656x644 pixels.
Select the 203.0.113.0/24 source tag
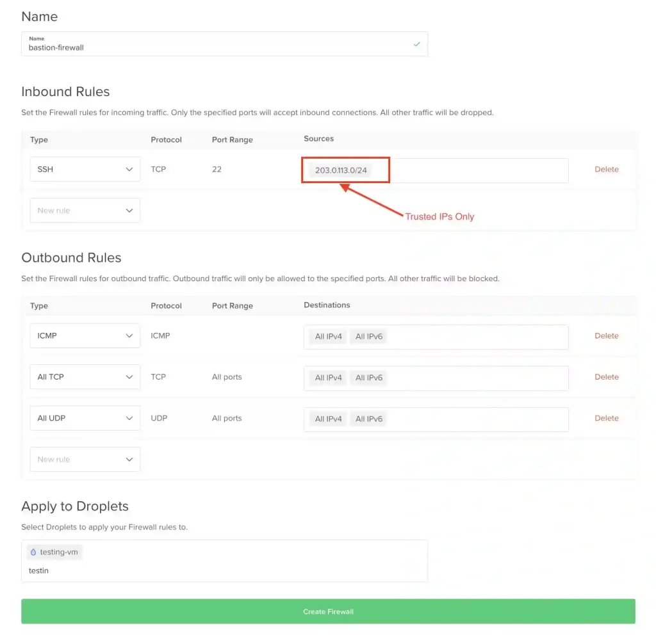pos(341,170)
